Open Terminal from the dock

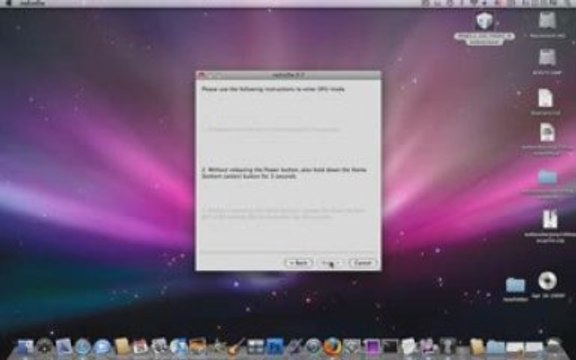pos(390,346)
